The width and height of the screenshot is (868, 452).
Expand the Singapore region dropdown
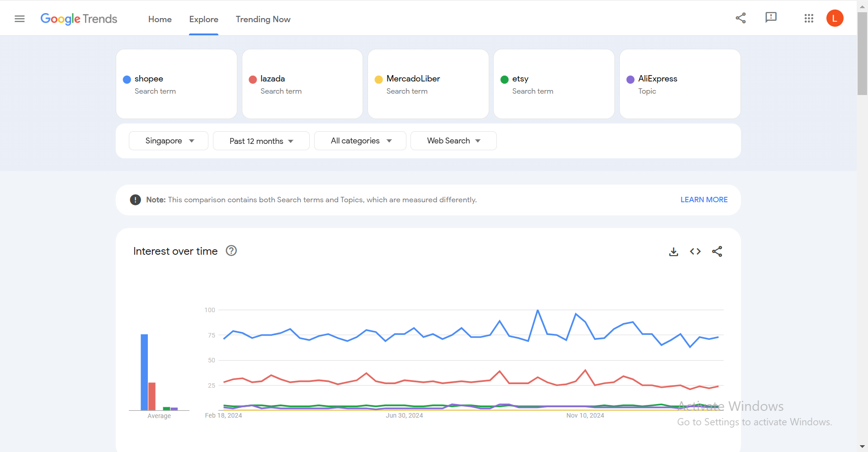169,141
